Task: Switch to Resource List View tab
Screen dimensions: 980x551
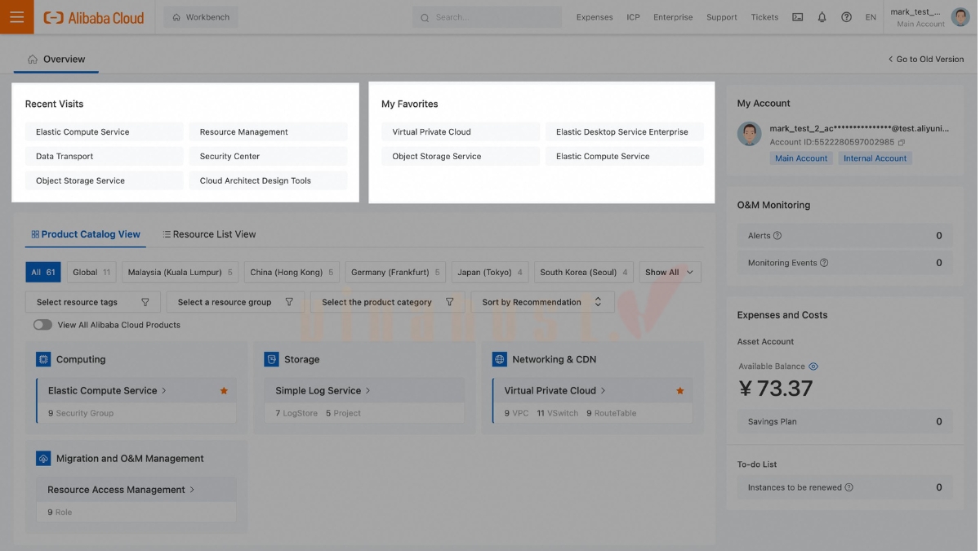Action: point(209,234)
